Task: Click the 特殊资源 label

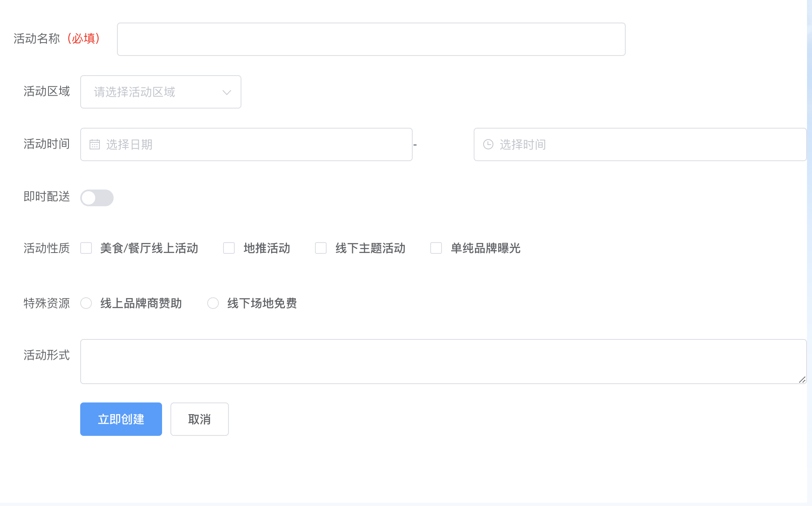Action: pos(47,304)
